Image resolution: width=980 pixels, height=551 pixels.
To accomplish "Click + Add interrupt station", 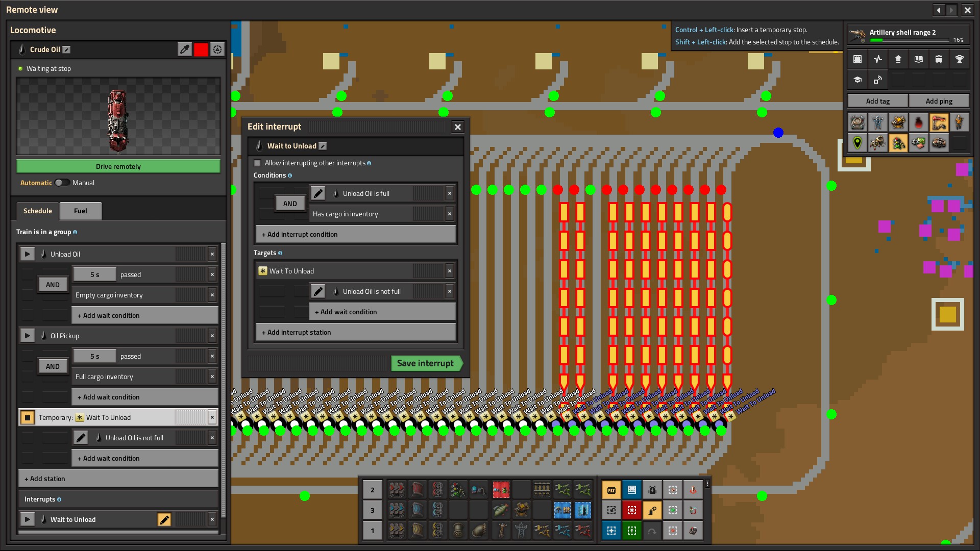I will pyautogui.click(x=356, y=332).
